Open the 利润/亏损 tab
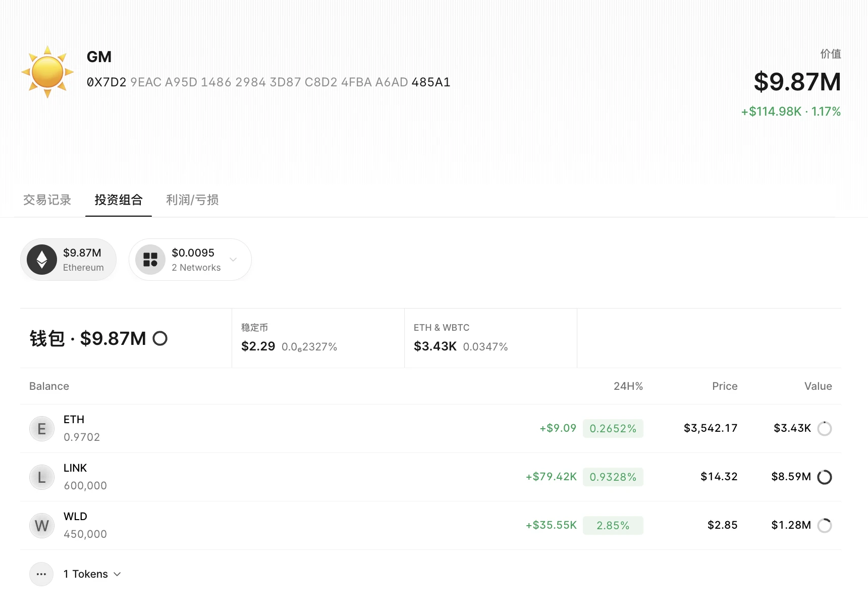868x609 pixels. [x=192, y=200]
